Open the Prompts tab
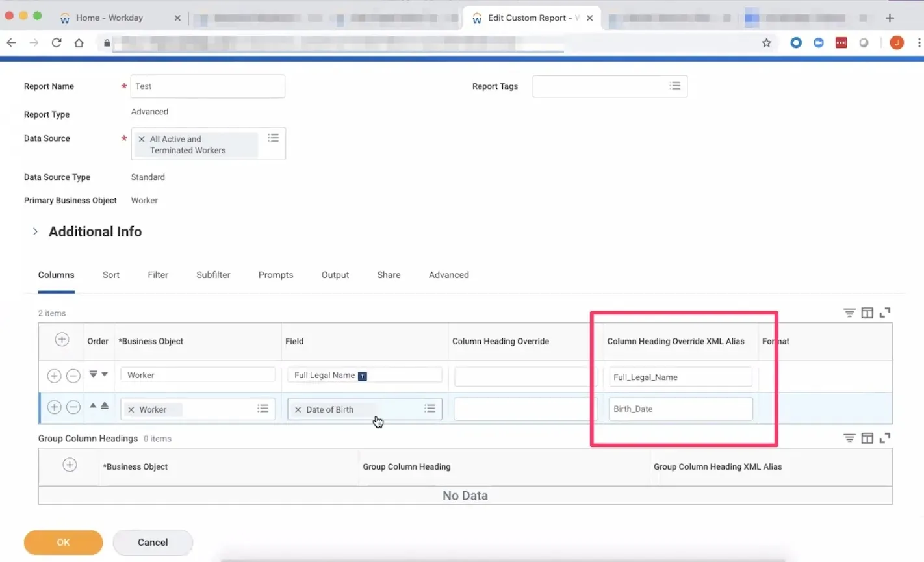This screenshot has width=924, height=562. [276, 275]
